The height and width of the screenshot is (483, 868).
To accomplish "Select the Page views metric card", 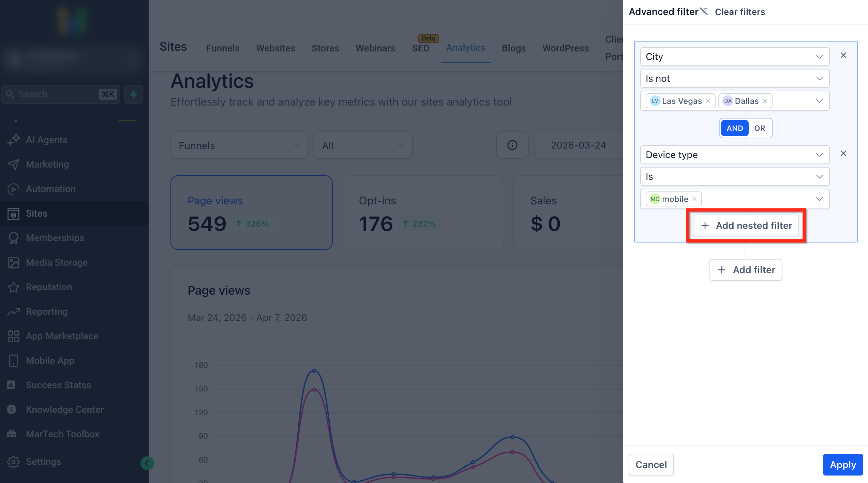I will point(251,213).
